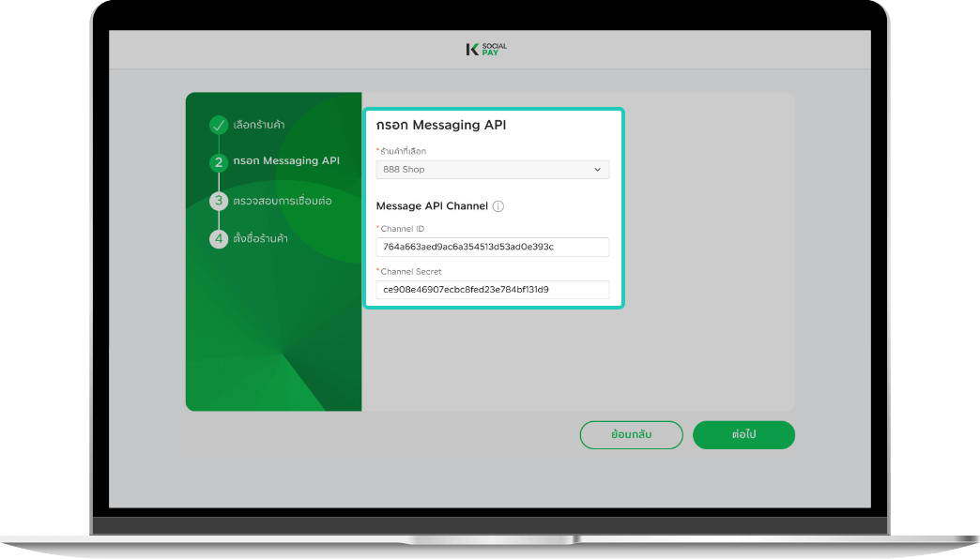This screenshot has height=559, width=980.
Task: Open info icon beside Message API Channel
Action: click(498, 206)
